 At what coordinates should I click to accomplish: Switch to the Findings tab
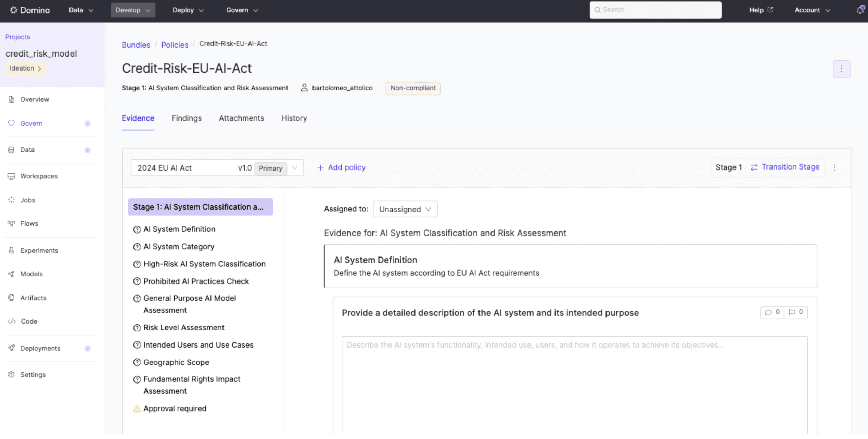coord(187,118)
